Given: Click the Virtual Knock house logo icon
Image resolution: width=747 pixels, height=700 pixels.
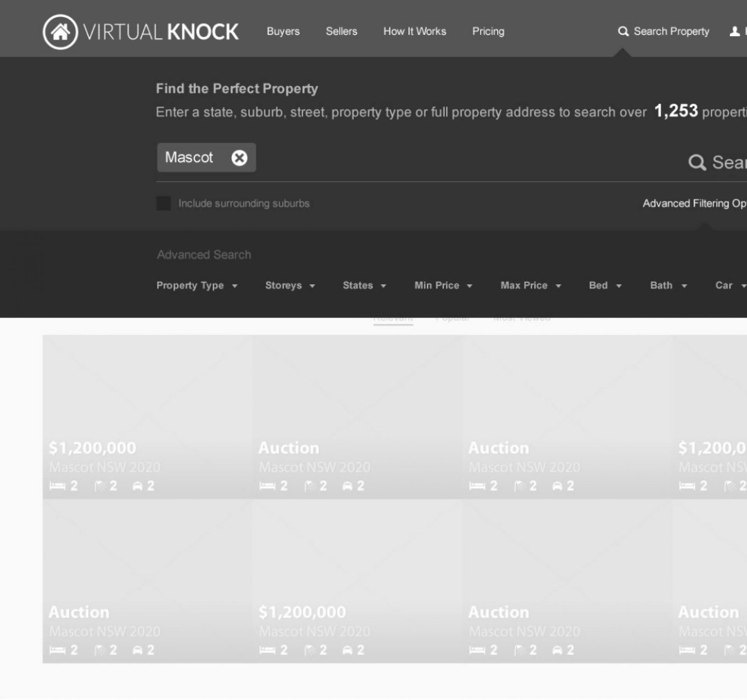Looking at the screenshot, I should point(60,32).
